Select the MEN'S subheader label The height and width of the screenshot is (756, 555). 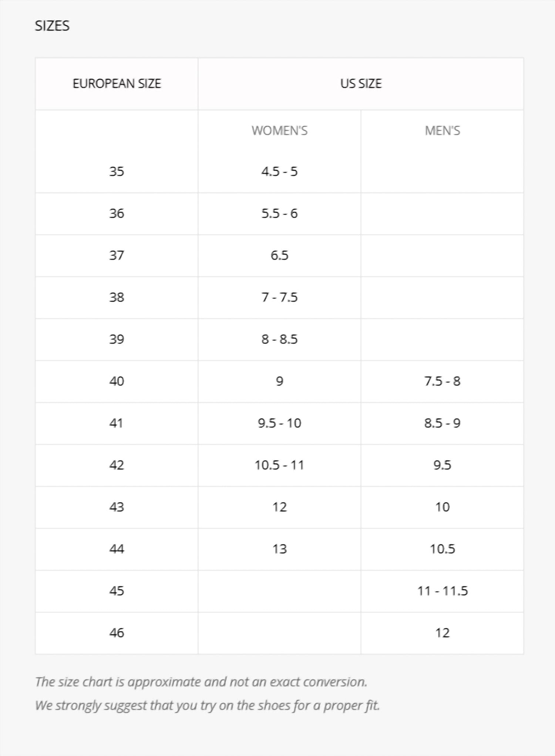[442, 131]
